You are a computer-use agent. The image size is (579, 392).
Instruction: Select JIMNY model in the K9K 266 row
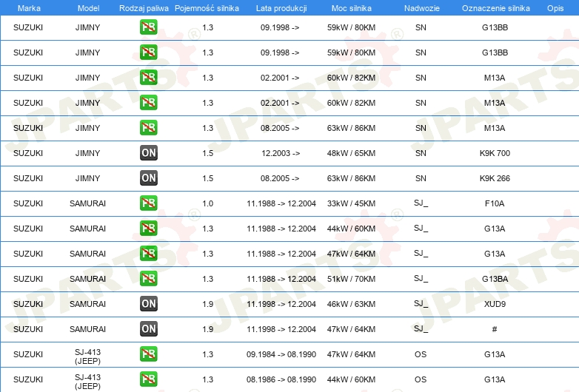87,178
